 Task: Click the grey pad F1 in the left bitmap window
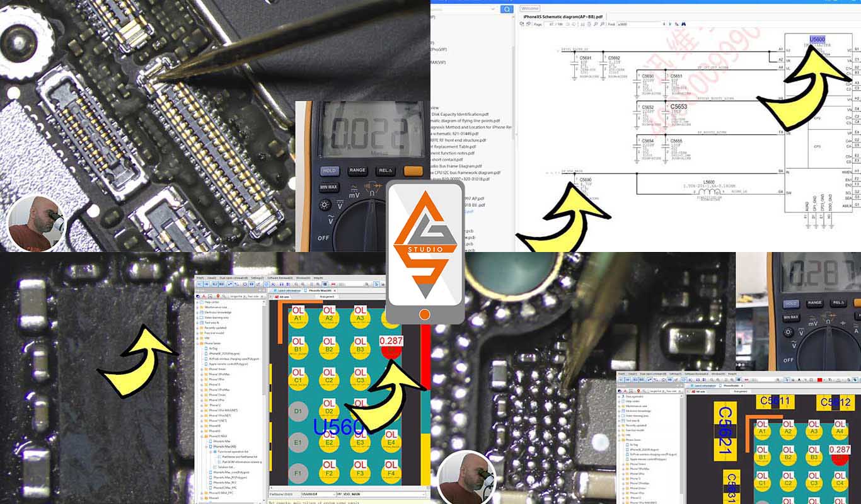pos(298,473)
